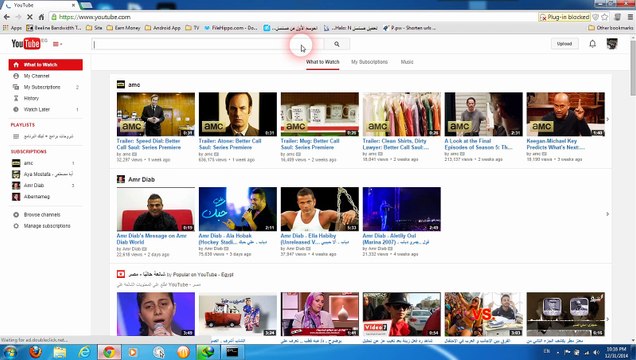The width and height of the screenshot is (636, 360).
Task: Open Amr Diab subscription in sidebar
Action: point(34,185)
